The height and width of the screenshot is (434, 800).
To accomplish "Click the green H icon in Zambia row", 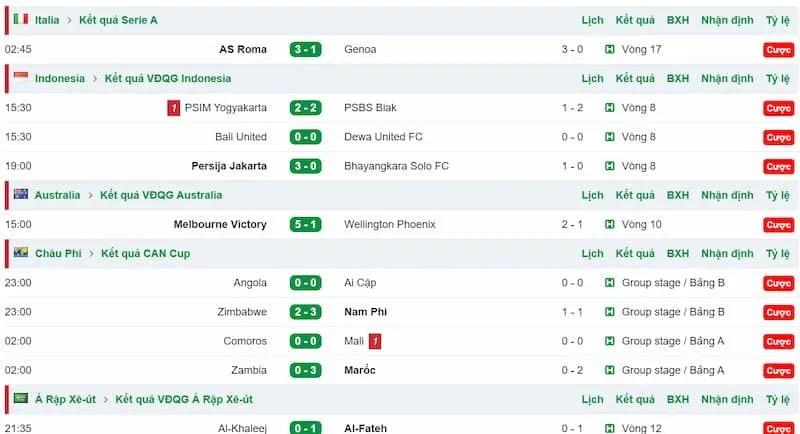I will tap(610, 371).
